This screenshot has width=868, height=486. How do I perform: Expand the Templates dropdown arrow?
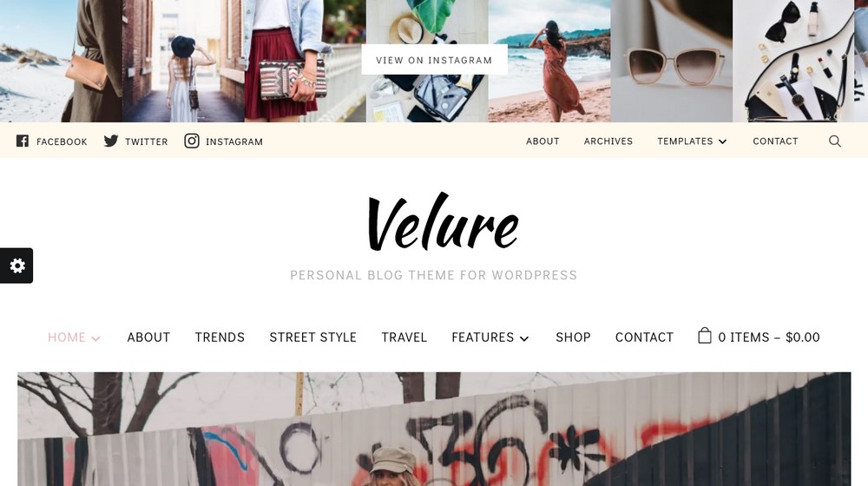coord(722,141)
